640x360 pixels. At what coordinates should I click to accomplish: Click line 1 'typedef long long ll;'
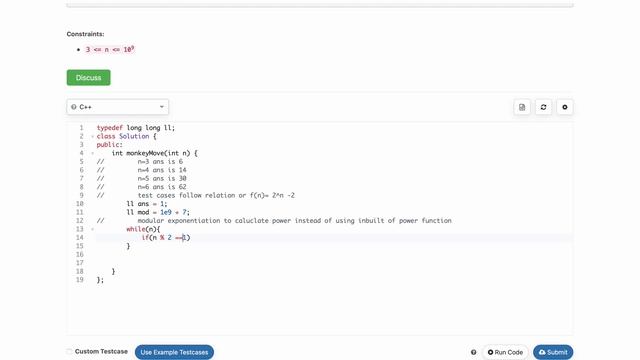[x=136, y=128]
